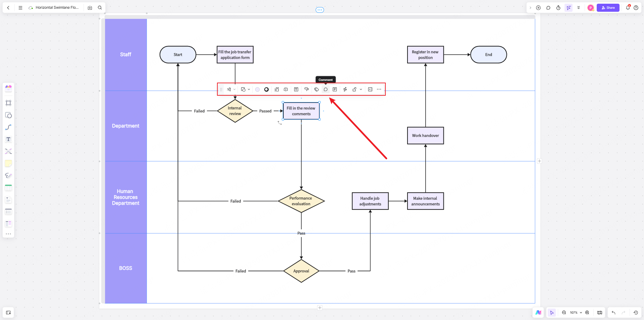Click the embed panel icon in floating toolbar
This screenshot has width=644, height=320.
point(370,89)
